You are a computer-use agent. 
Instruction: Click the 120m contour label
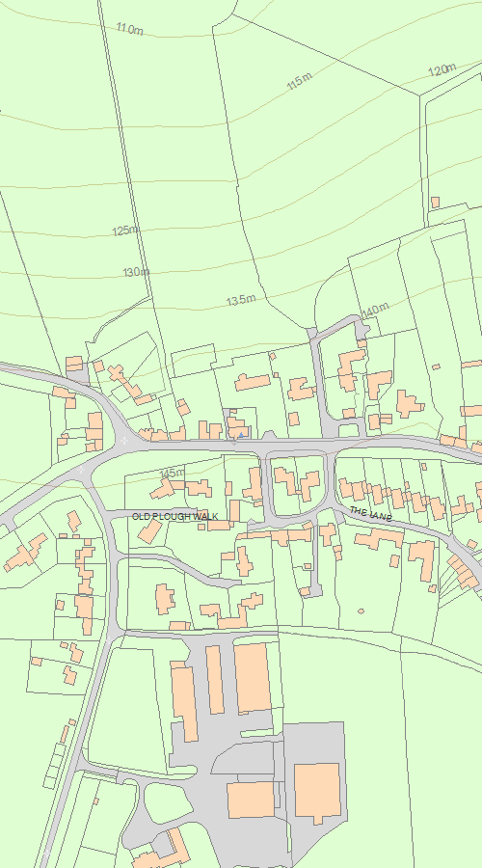442,69
